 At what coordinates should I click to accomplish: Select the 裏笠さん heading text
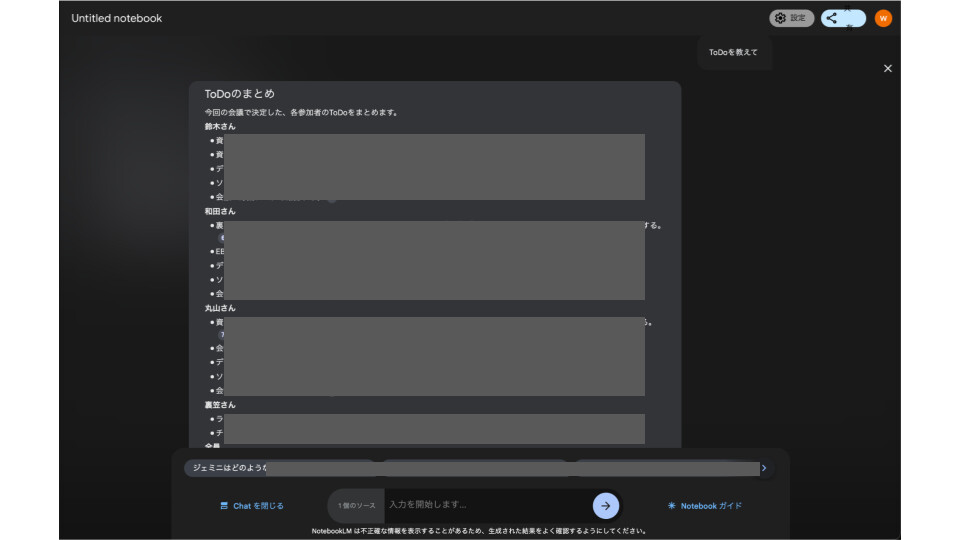[x=220, y=405]
